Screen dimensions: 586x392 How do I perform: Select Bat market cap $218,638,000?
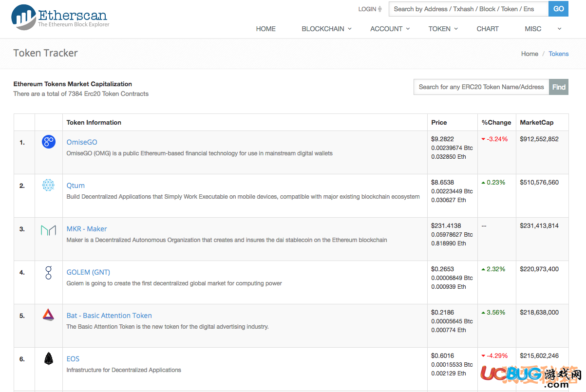tap(539, 313)
